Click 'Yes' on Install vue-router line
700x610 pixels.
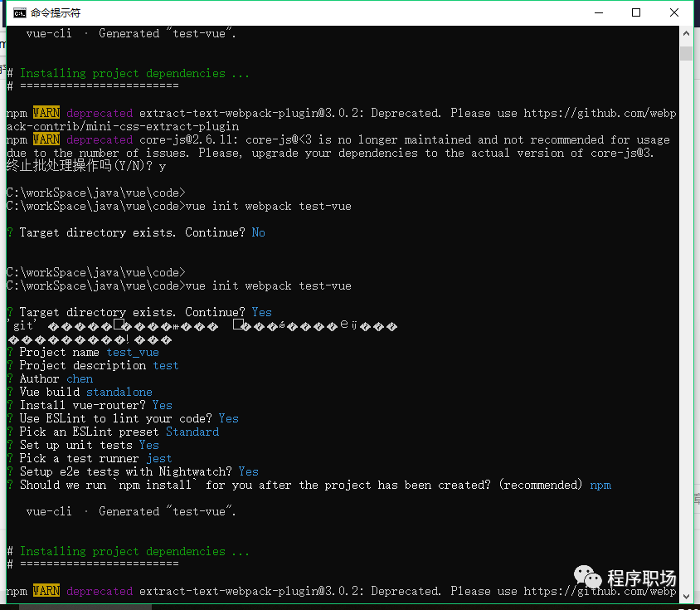pos(162,405)
